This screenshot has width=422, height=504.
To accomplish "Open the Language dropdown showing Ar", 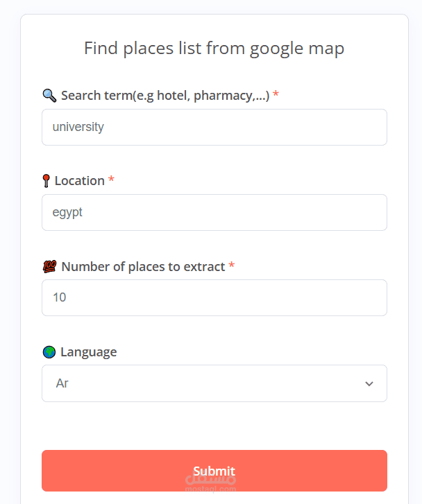I will point(214,383).
